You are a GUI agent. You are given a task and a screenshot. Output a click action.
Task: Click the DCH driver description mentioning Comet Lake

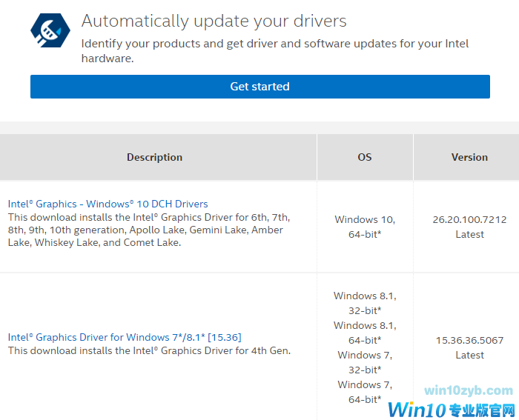pyautogui.click(x=149, y=230)
